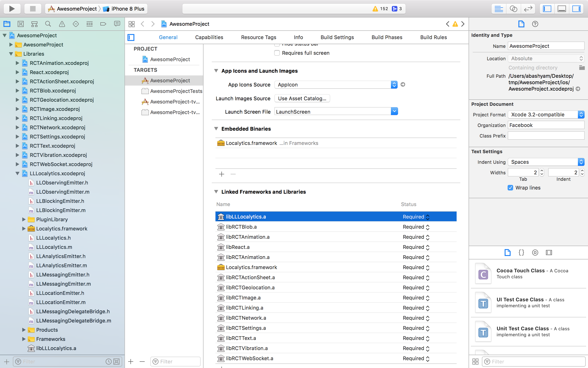Hide the project and targets list
The height and width of the screenshot is (368, 588).
pos(131,37)
